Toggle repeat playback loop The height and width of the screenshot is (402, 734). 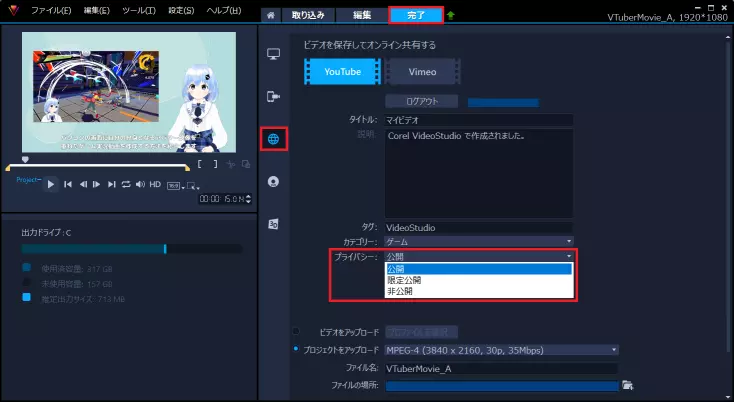126,184
